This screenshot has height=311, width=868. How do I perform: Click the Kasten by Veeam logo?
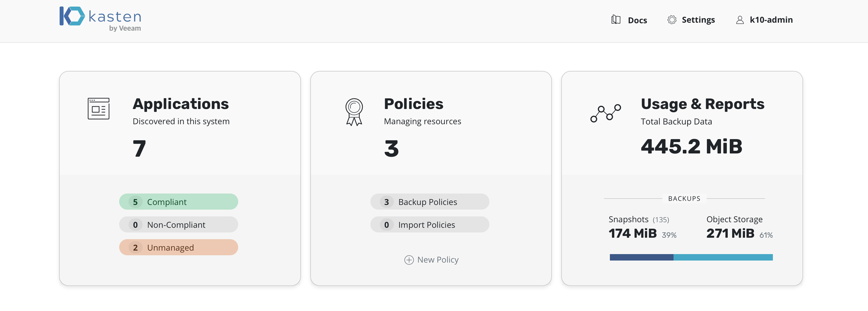point(100,19)
